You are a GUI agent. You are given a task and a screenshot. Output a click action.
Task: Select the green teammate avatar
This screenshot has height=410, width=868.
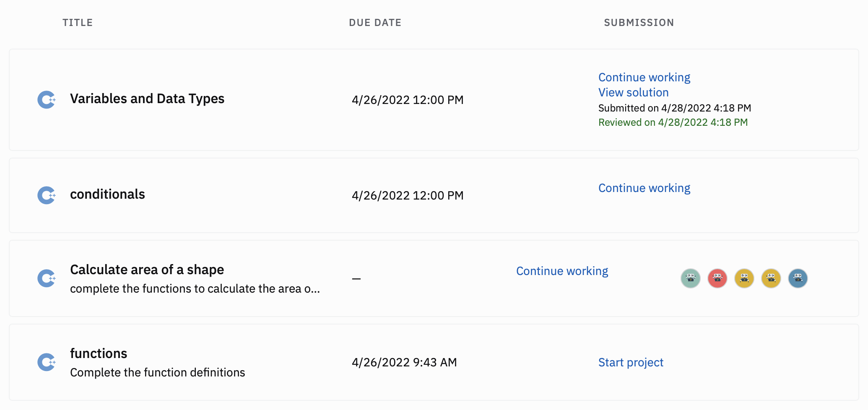tap(691, 278)
